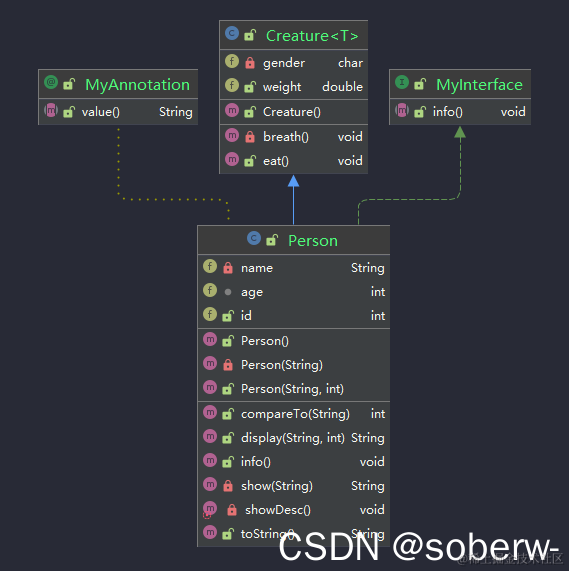Click the blue inheritance arrow to Creature
569x571 pixels.
[x=293, y=200]
